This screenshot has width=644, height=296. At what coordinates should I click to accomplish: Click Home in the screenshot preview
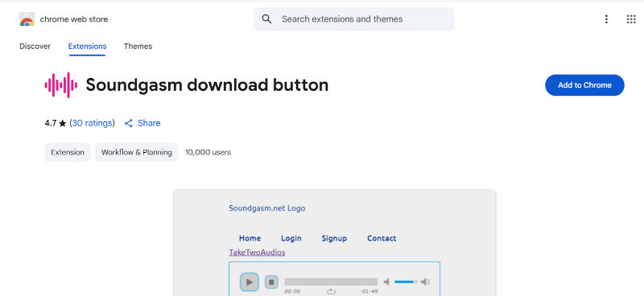click(250, 238)
